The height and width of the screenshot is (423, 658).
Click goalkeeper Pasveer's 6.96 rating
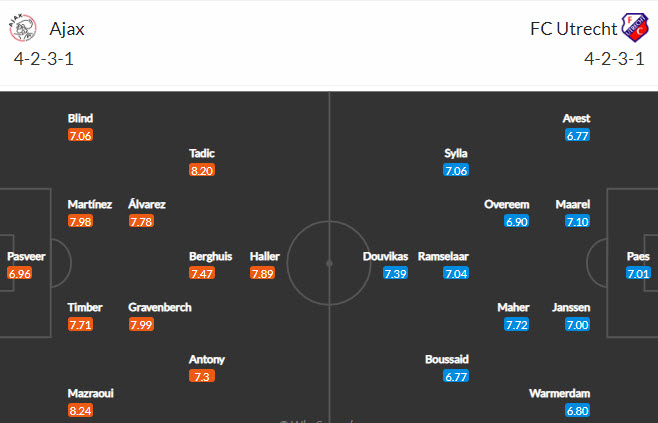pos(19,273)
